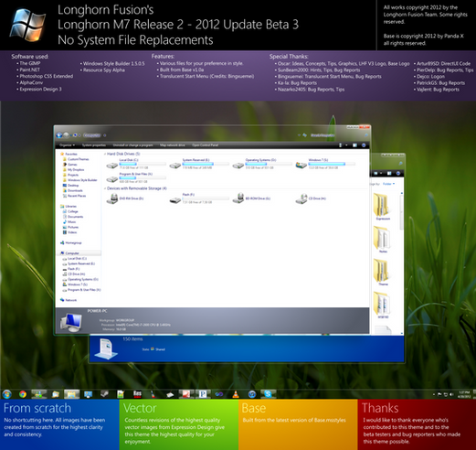Open the Organize dropdown menu

[67, 145]
